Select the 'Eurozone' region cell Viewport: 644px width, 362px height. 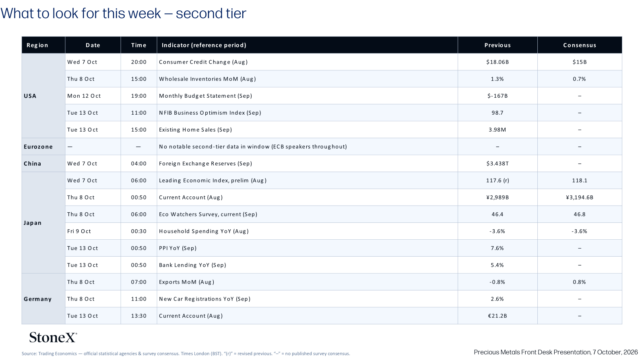[43, 146]
